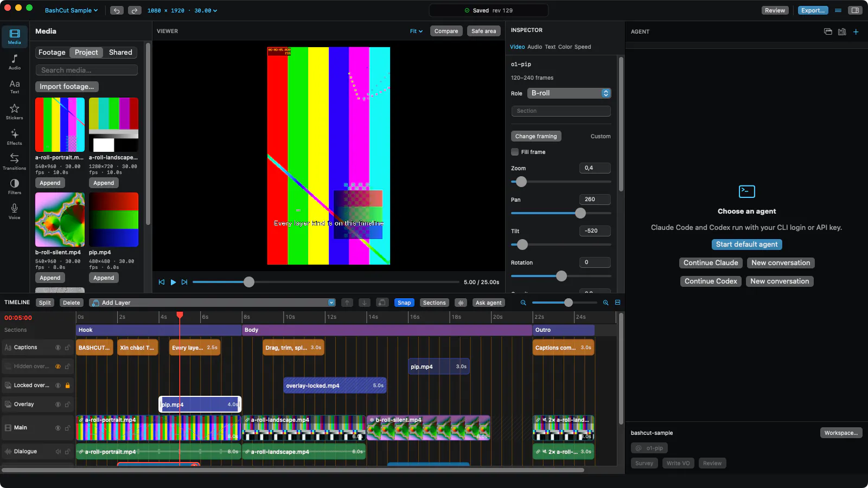Image resolution: width=868 pixels, height=488 pixels.
Task: Open the Filters sidebar panel
Action: 15,187
